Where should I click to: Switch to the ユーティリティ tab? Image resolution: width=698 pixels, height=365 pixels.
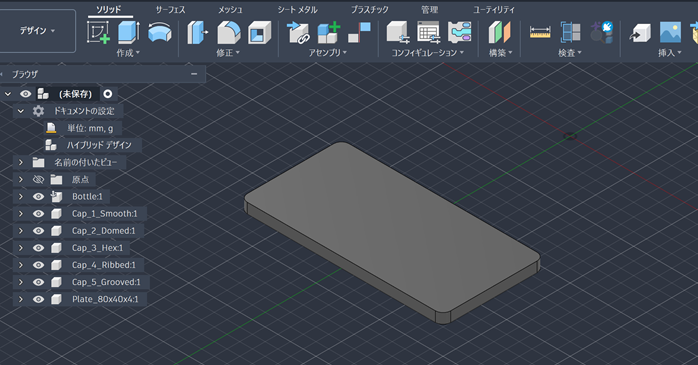pyautogui.click(x=494, y=9)
